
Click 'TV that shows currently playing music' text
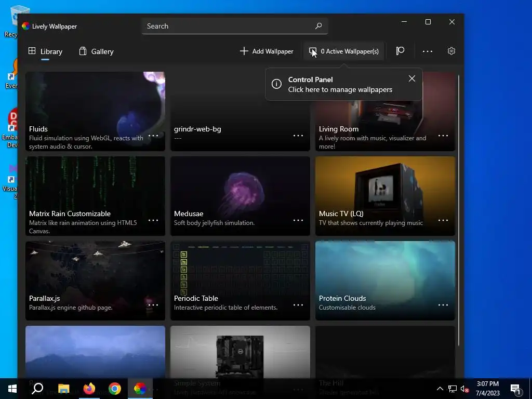pyautogui.click(x=371, y=223)
